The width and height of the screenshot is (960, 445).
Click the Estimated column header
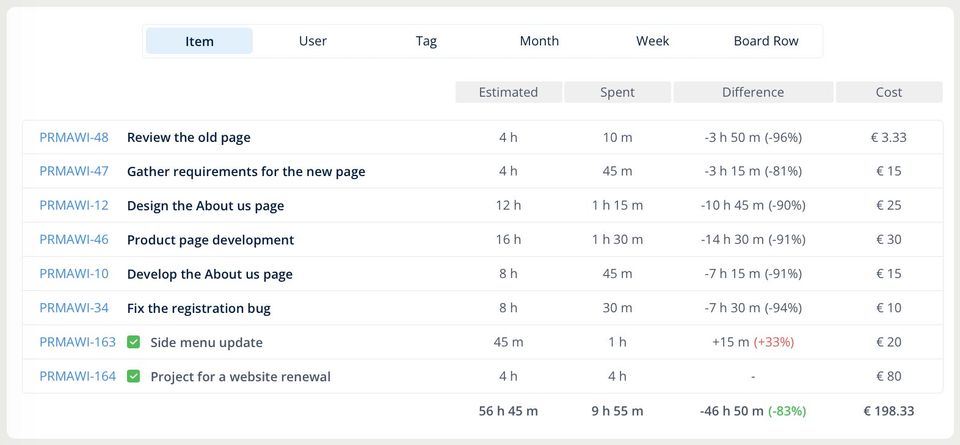point(508,92)
